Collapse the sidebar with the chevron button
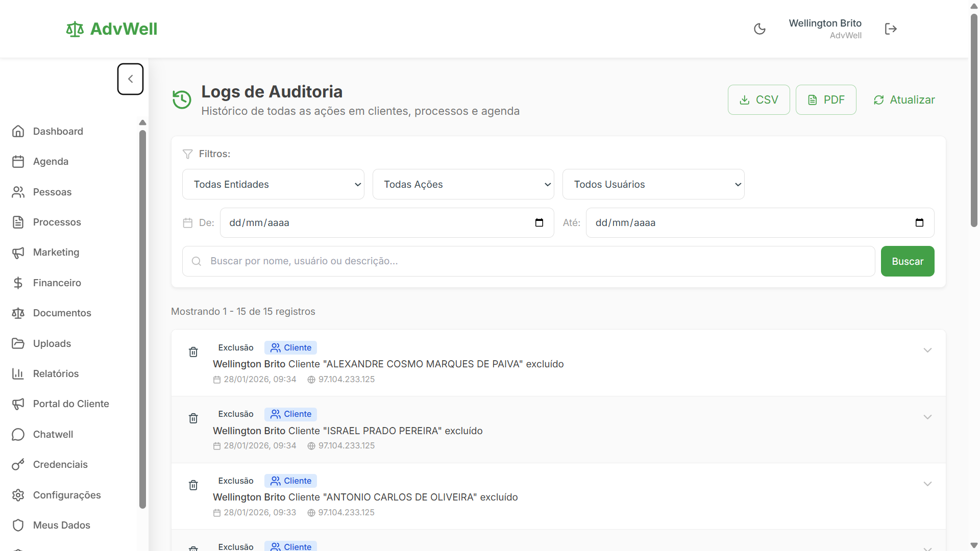This screenshot has width=980, height=551. pos(130,79)
